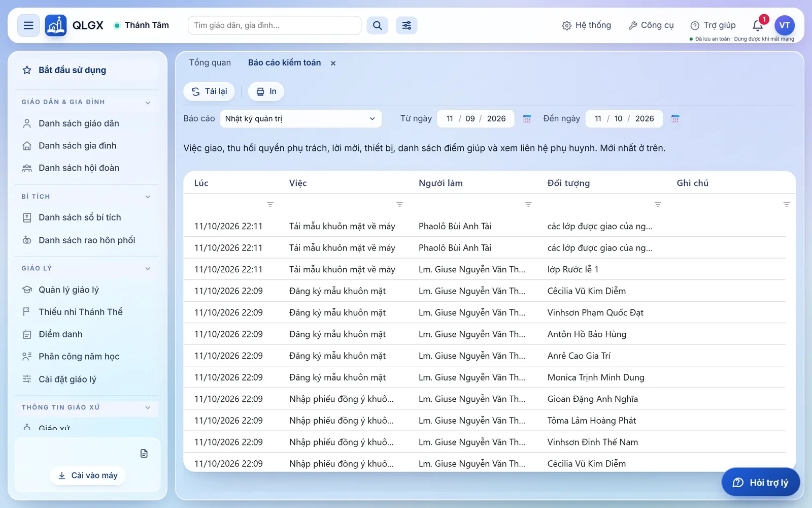Open Danh sách rao hôn phối
The image size is (812, 508).
tap(86, 240)
